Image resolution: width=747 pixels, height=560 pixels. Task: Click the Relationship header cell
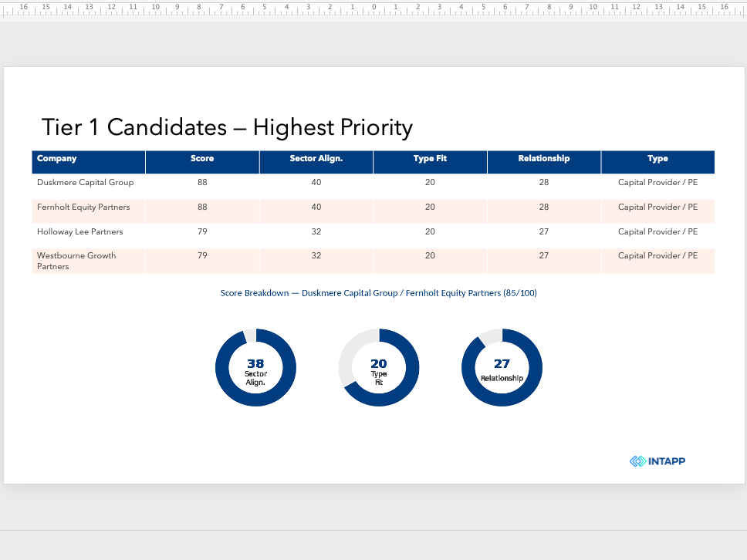tap(544, 163)
